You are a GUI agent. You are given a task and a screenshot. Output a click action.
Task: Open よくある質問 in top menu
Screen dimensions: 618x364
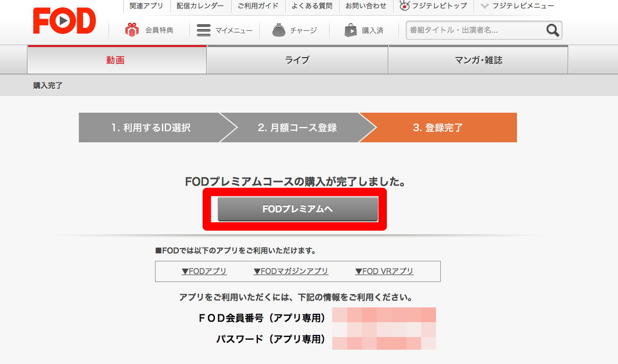312,6
